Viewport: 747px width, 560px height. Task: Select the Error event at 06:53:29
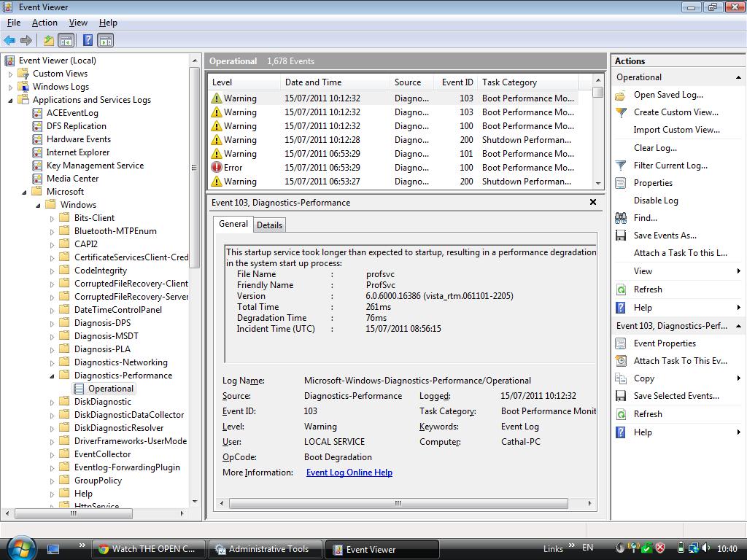point(393,168)
